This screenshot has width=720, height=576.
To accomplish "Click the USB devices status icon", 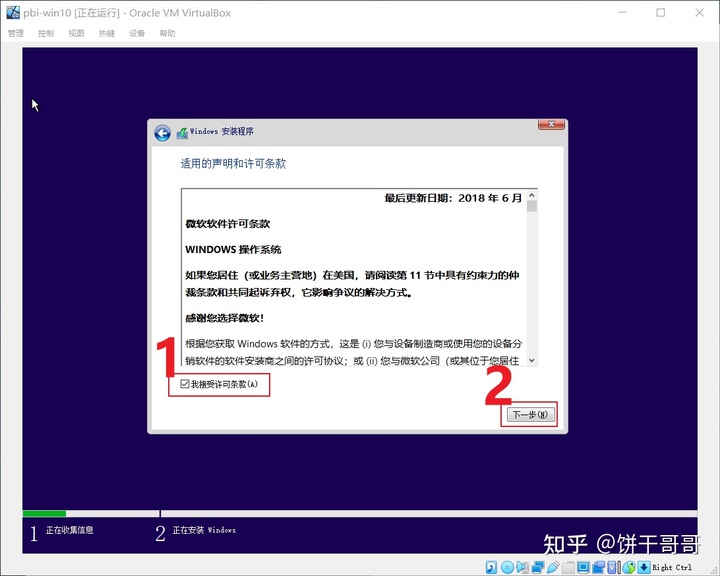I will [x=553, y=567].
